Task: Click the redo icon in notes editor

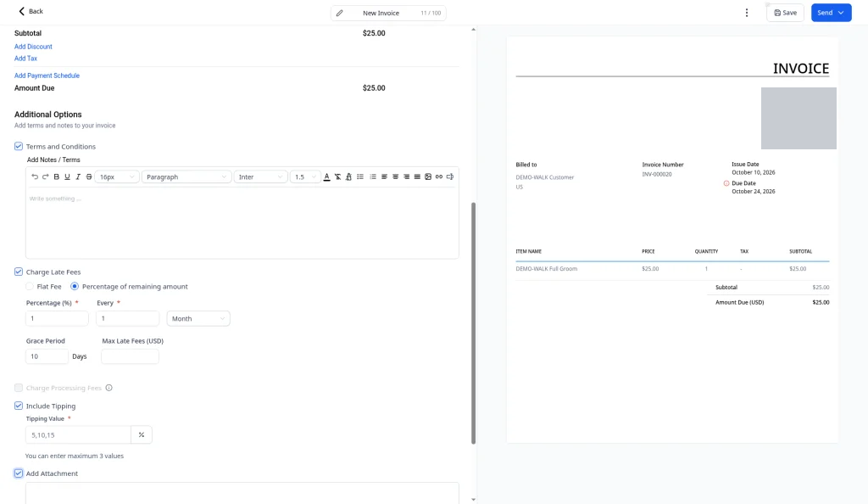Action: pos(46,176)
